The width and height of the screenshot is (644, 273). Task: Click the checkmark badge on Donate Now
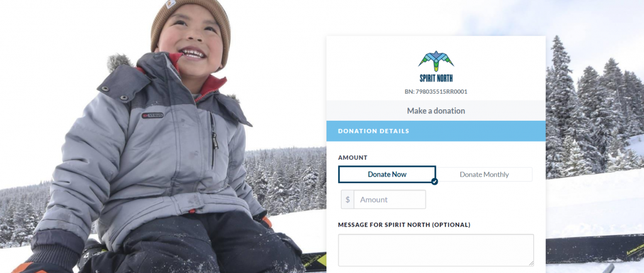pos(435,181)
